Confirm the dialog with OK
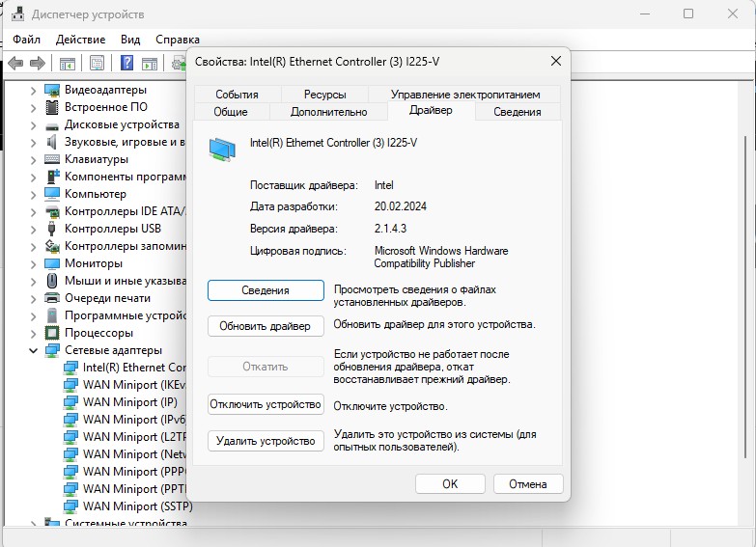This screenshot has height=547, width=756. pyautogui.click(x=450, y=484)
